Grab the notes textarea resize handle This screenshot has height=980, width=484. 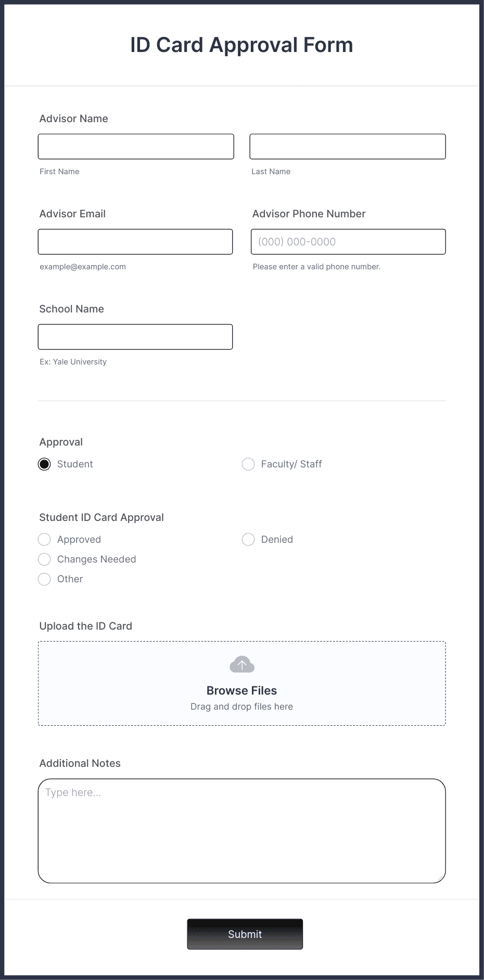(x=441, y=878)
